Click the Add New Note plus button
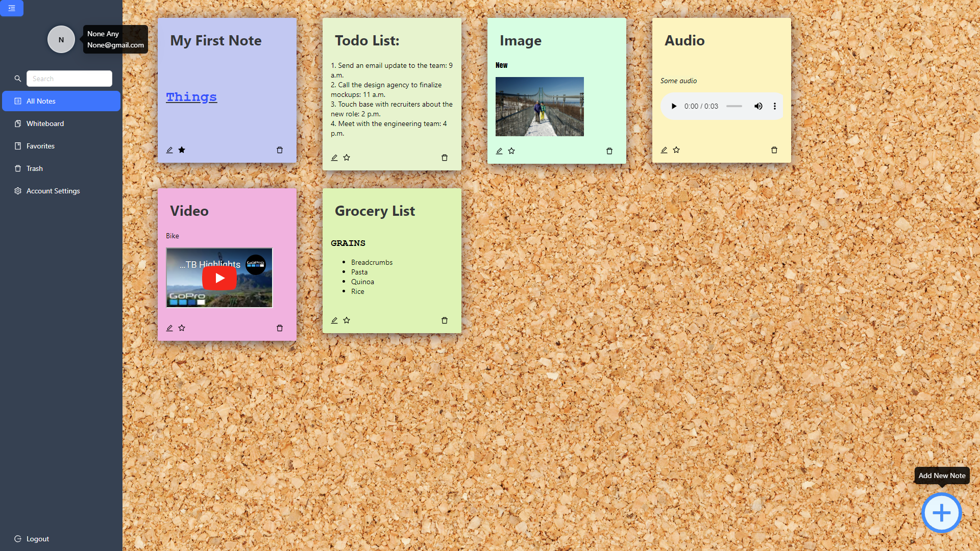980x551 pixels. click(x=941, y=513)
